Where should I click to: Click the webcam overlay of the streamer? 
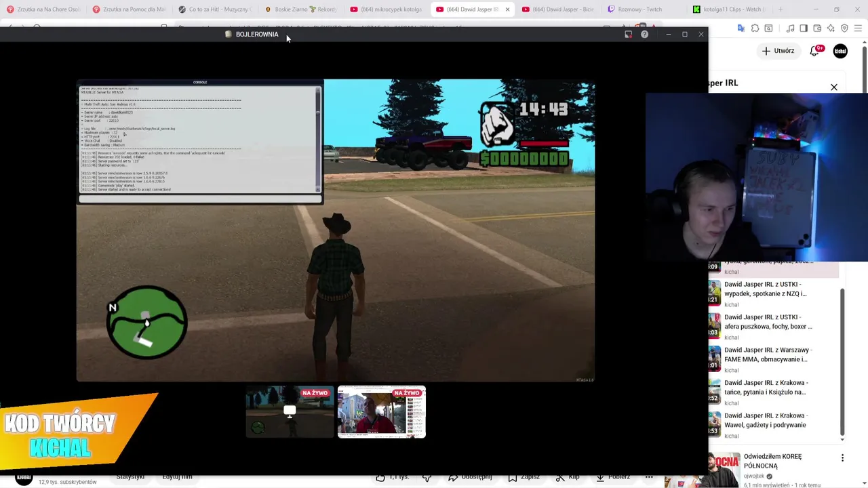[x=757, y=176]
